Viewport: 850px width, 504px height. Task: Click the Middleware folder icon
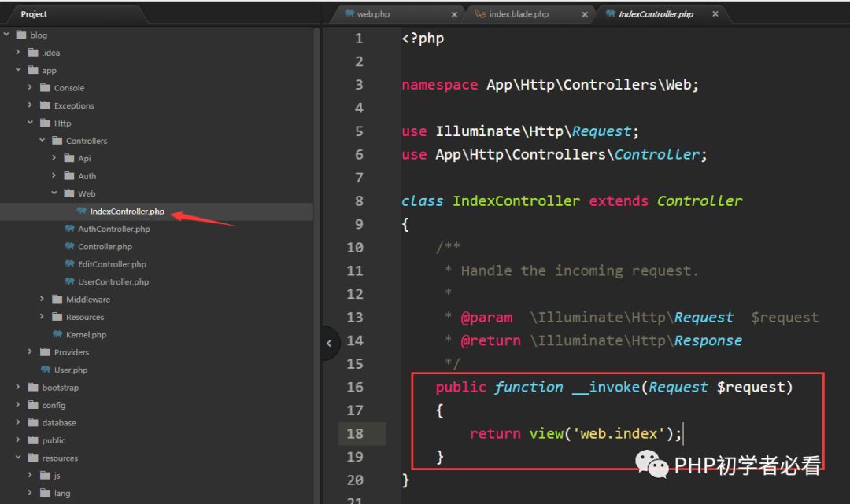[x=57, y=300]
